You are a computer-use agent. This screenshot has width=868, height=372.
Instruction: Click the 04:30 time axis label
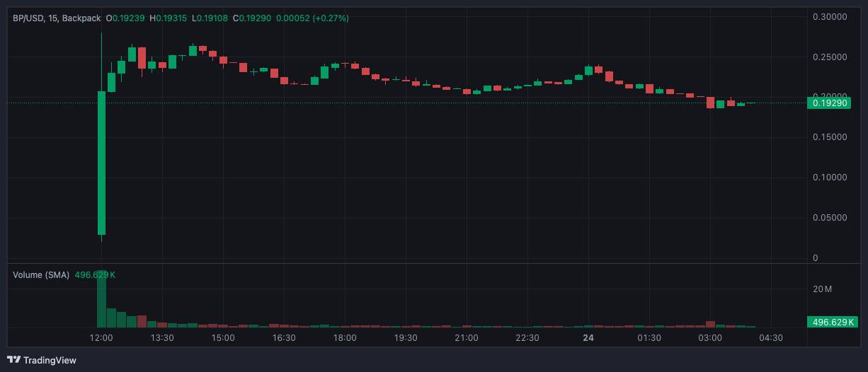pos(771,338)
